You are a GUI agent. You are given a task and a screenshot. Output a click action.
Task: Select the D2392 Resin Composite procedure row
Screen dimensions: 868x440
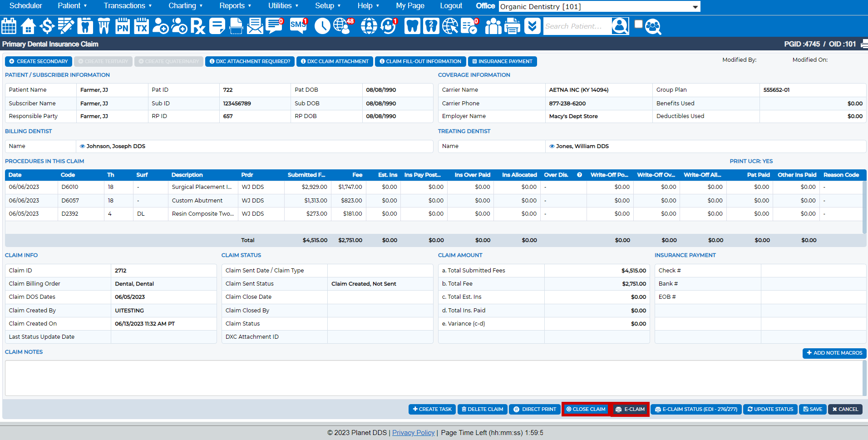pyautogui.click(x=434, y=214)
